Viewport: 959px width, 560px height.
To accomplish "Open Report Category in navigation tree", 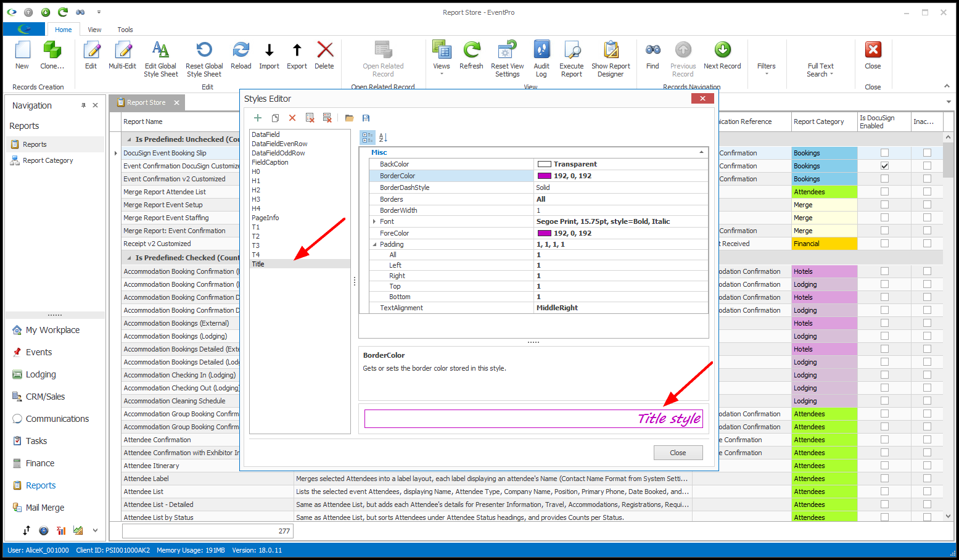I will (47, 160).
